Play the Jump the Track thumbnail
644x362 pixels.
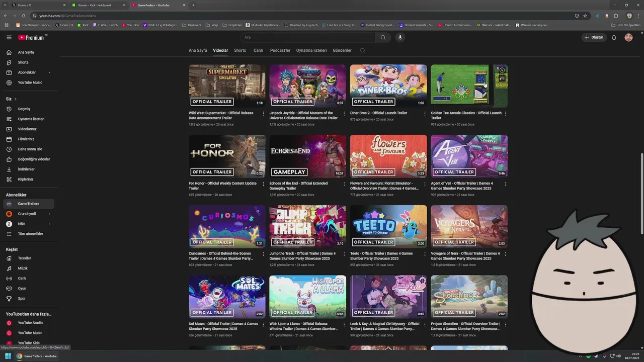tap(307, 226)
